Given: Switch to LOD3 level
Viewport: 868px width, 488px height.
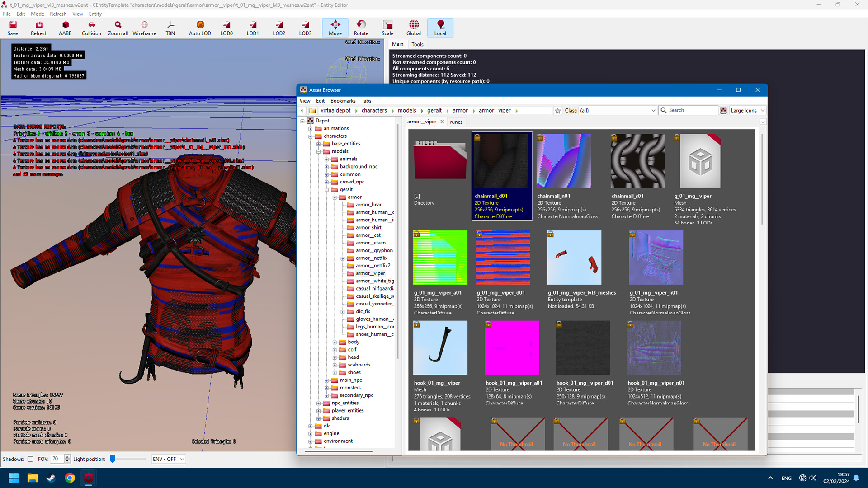Looking at the screenshot, I should 305,28.
